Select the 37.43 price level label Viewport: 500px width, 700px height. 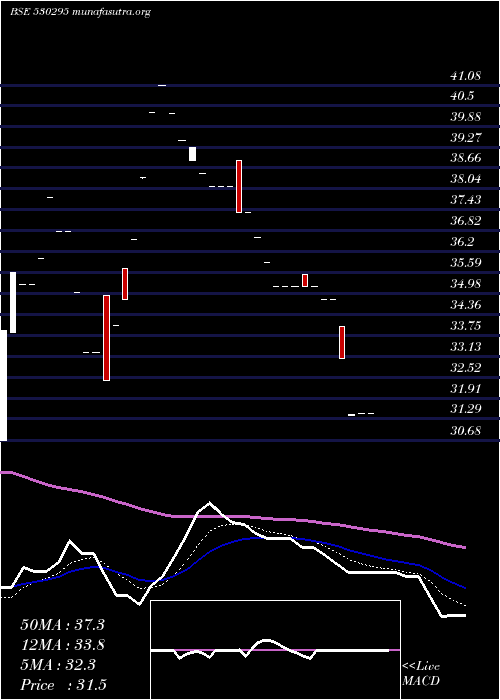tap(465, 200)
